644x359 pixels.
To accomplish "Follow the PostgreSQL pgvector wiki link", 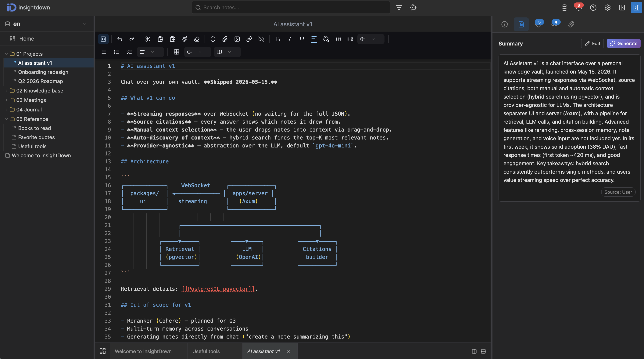I will coord(218,289).
